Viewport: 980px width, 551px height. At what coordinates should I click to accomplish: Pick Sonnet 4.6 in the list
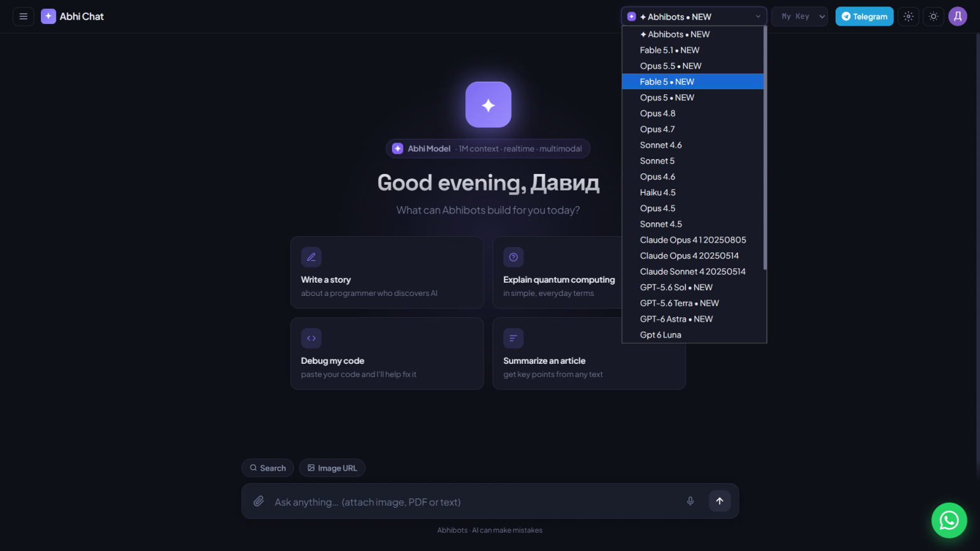692,145
